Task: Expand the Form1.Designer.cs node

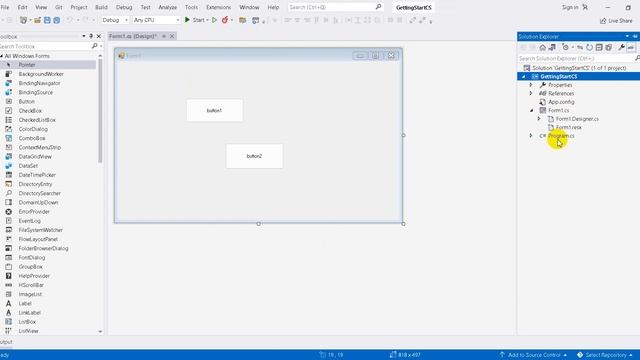Action: coord(539,119)
